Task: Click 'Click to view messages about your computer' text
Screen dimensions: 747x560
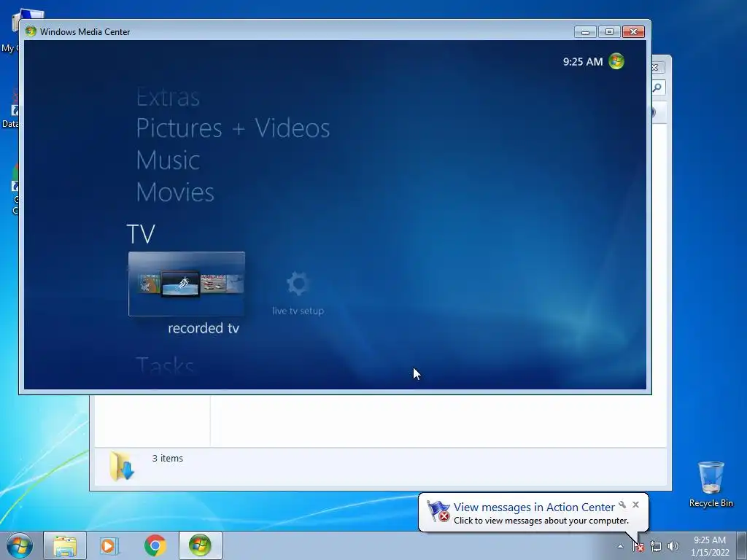Action: pos(541,521)
